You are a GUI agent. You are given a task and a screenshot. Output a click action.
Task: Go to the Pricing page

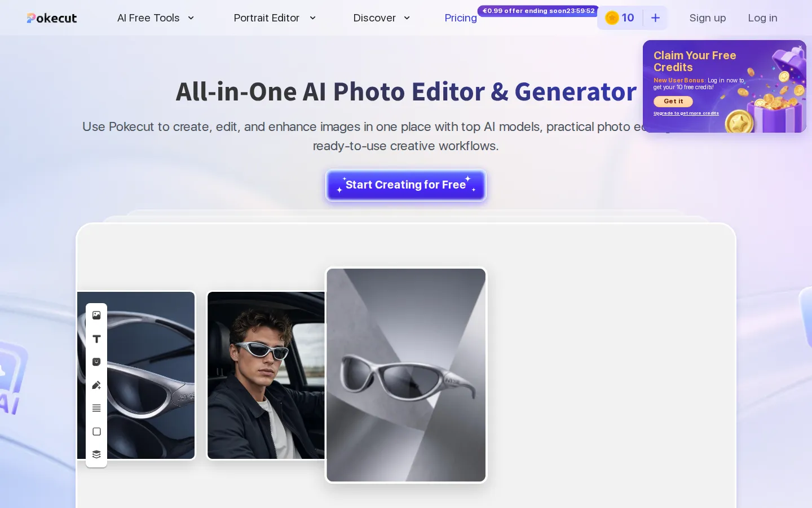click(461, 18)
